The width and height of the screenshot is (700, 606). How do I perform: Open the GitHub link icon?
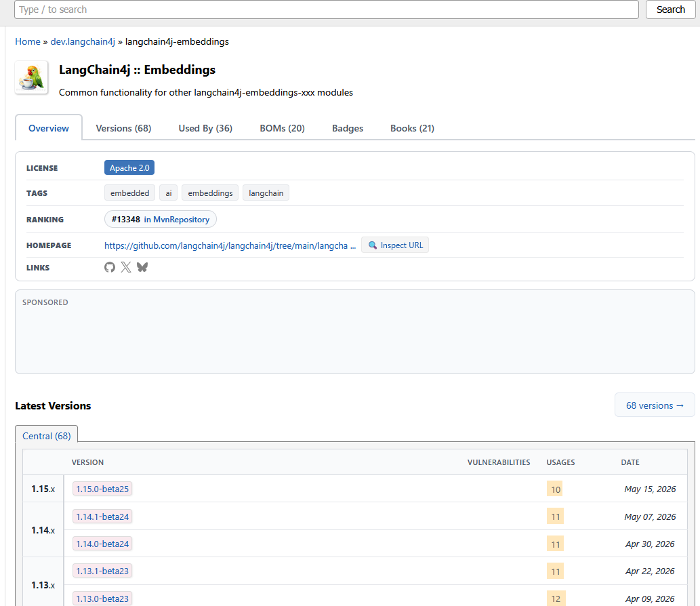pos(110,267)
